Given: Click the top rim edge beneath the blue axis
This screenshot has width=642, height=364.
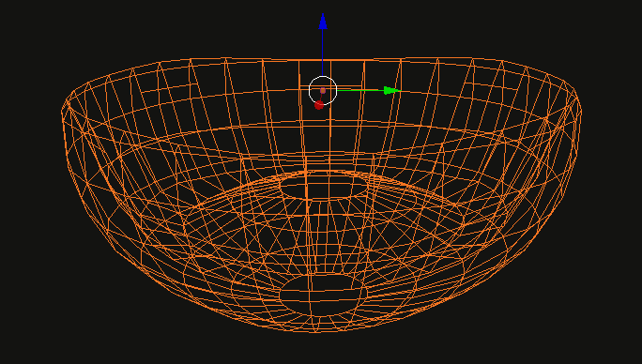Looking at the screenshot, I should coord(323,60).
